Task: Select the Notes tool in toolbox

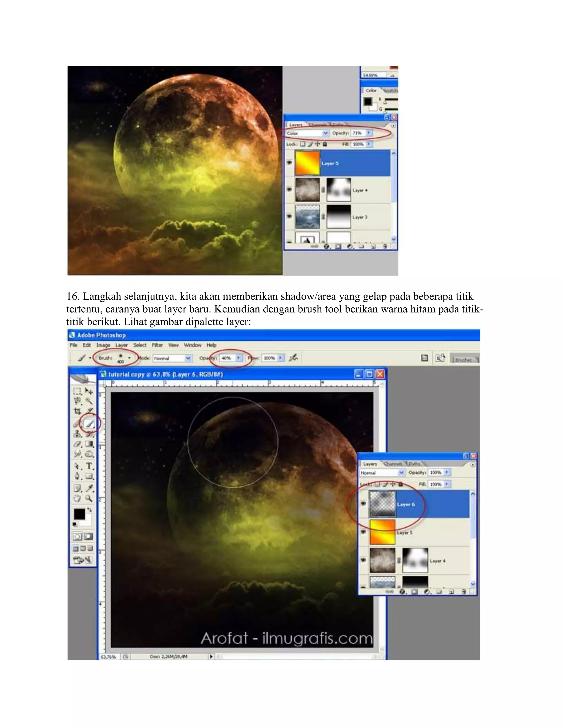Action: [77, 488]
